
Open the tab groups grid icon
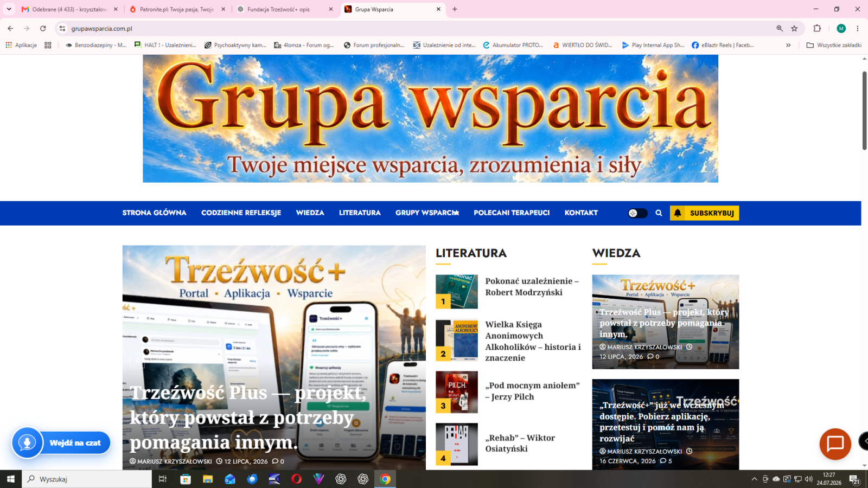48,45
